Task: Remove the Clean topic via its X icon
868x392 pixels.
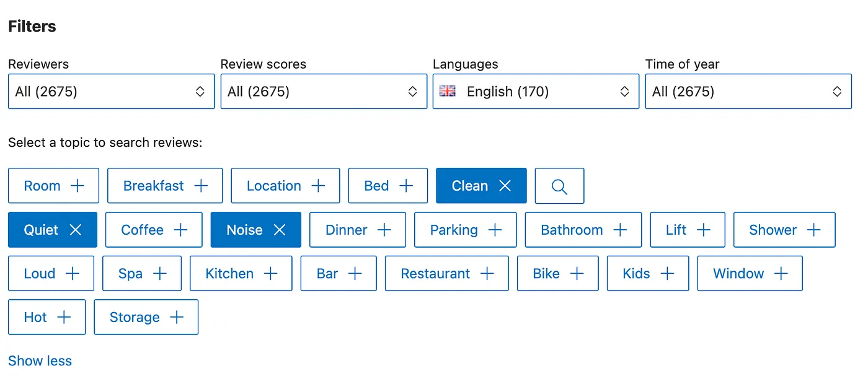Action: pos(505,186)
